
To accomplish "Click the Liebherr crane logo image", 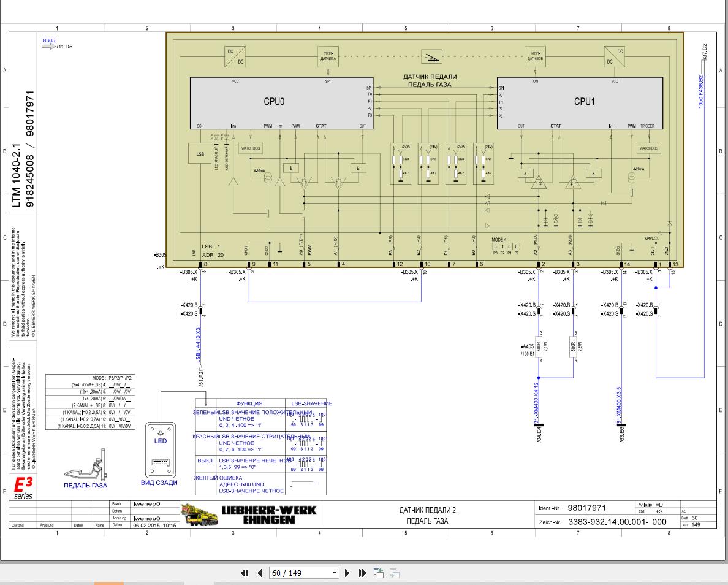I will click(199, 514).
